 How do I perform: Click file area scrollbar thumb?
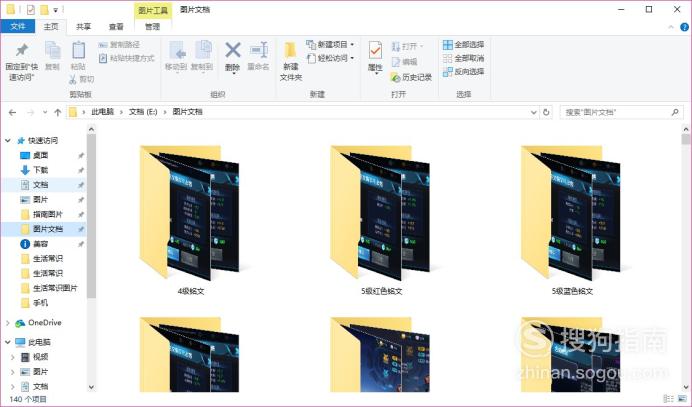point(685,140)
